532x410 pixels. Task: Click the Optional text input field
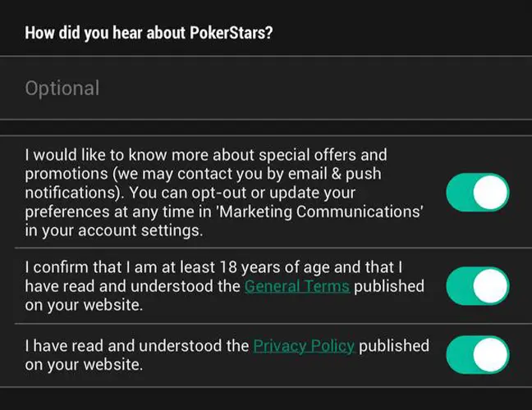[246, 88]
